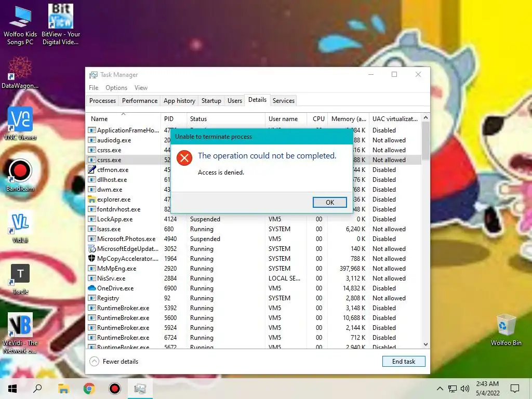Select the Registry process row
This screenshot has width=532, height=399.
(x=254, y=298)
